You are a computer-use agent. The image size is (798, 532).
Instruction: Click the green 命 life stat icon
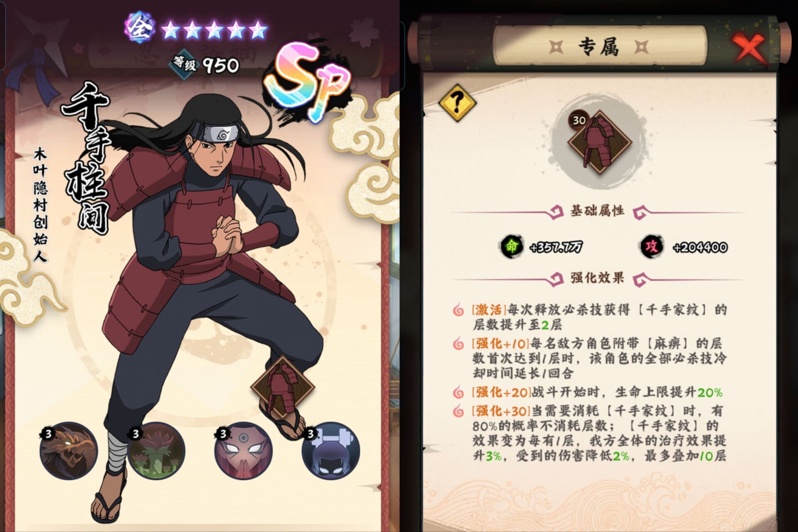pyautogui.click(x=511, y=246)
